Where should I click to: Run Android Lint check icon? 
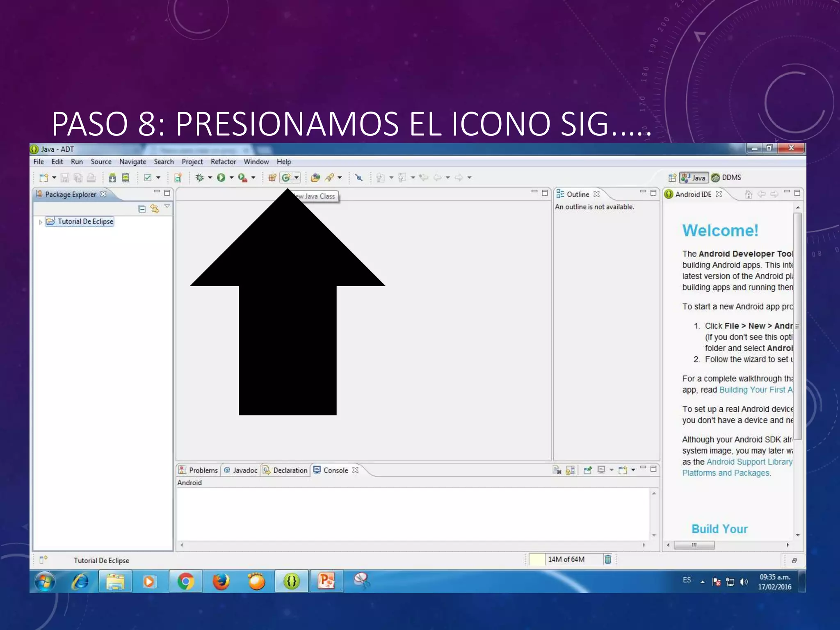click(x=148, y=178)
